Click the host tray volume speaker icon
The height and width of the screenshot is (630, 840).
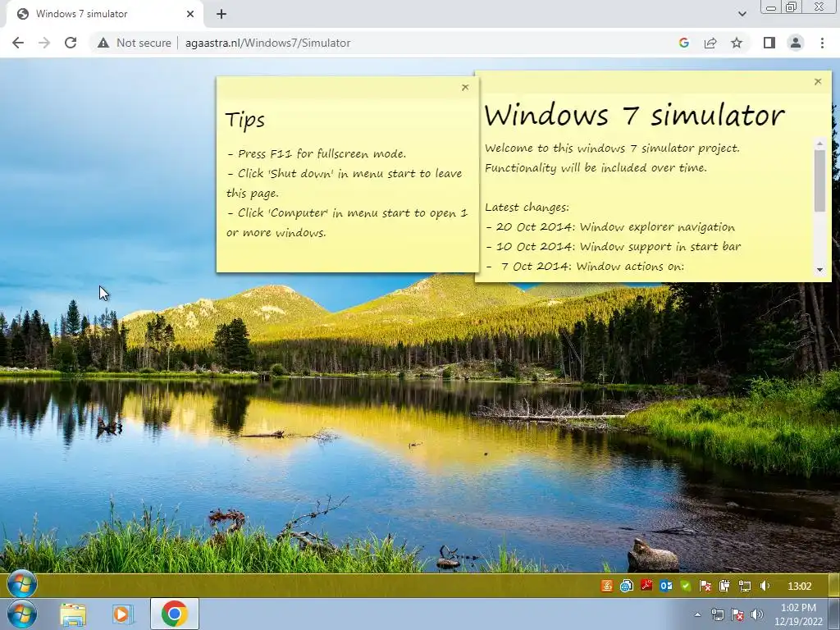[x=757, y=614]
